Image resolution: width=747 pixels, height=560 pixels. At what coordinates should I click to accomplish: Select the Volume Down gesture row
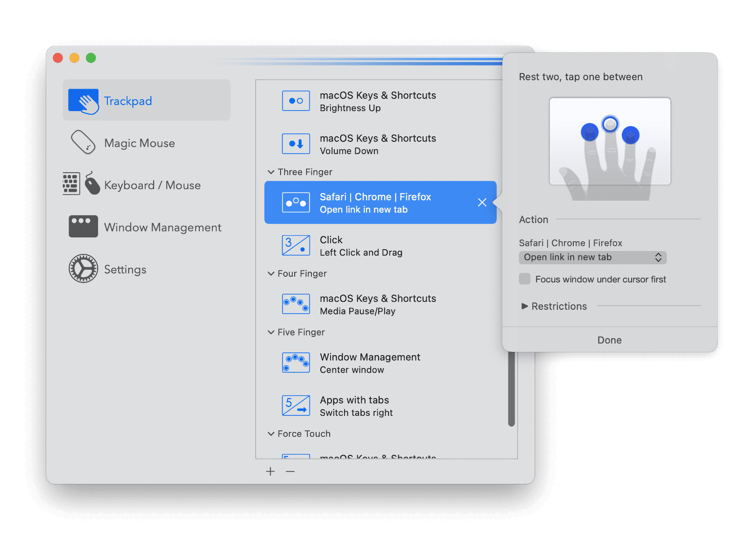381,144
